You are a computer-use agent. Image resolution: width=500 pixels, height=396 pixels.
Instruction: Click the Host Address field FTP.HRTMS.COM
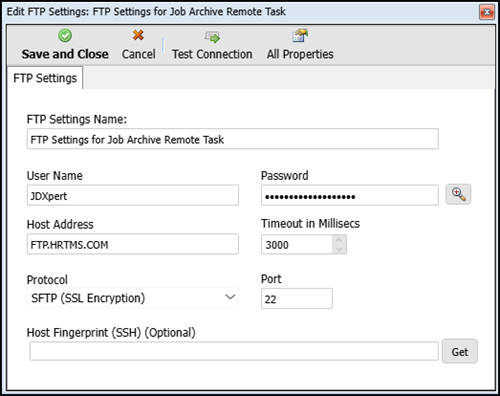point(133,244)
